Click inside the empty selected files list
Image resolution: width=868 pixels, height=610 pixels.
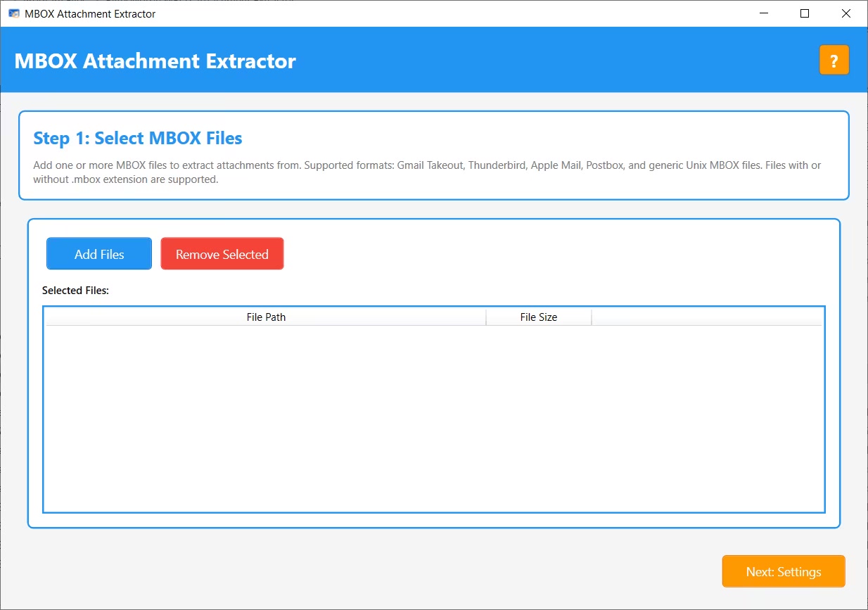(x=433, y=419)
